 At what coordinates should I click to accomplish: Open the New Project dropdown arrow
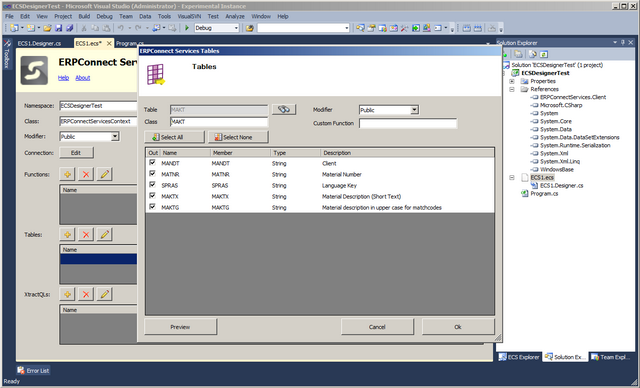[x=22, y=28]
